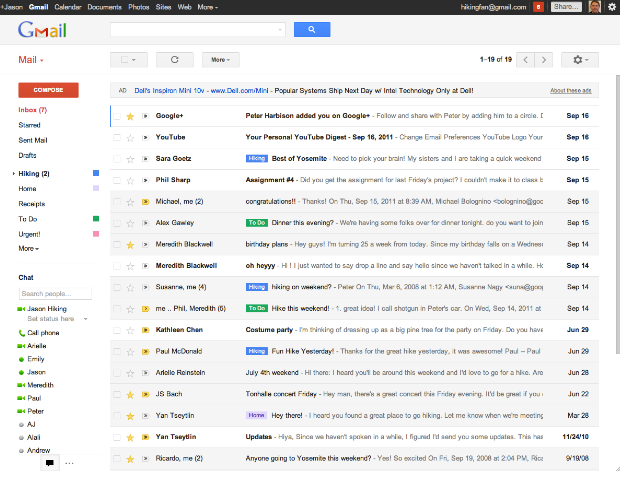The height and width of the screenshot is (477, 620).
Task: Click the vertical page scrollbar
Action: click(618, 214)
